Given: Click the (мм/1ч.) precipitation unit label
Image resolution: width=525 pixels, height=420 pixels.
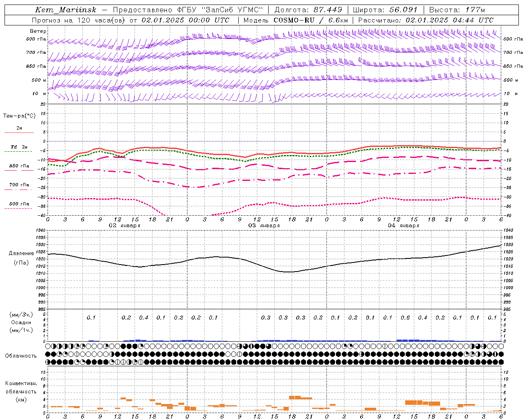Looking at the screenshot, I should point(21,330).
